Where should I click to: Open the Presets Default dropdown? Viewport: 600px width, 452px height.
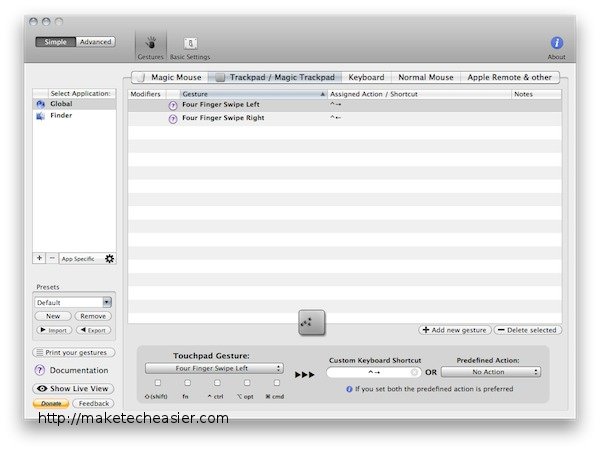pos(73,302)
